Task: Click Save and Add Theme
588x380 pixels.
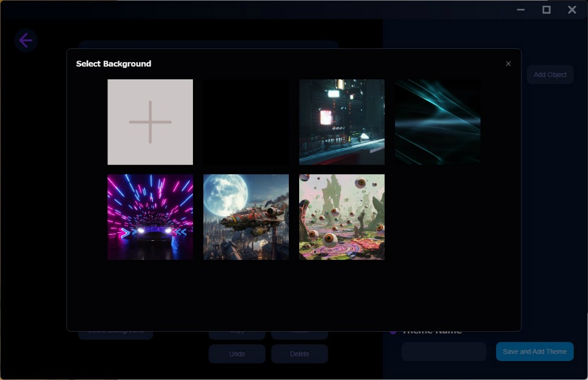Action: (x=534, y=351)
